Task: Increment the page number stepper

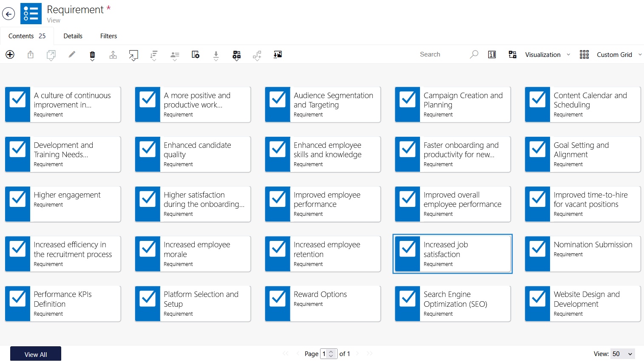Action: click(331, 351)
